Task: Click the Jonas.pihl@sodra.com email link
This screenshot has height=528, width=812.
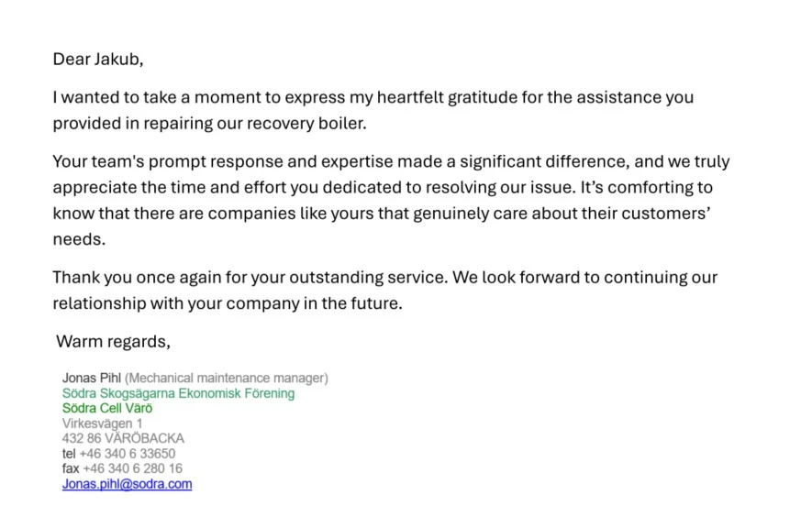Action: tap(127, 484)
